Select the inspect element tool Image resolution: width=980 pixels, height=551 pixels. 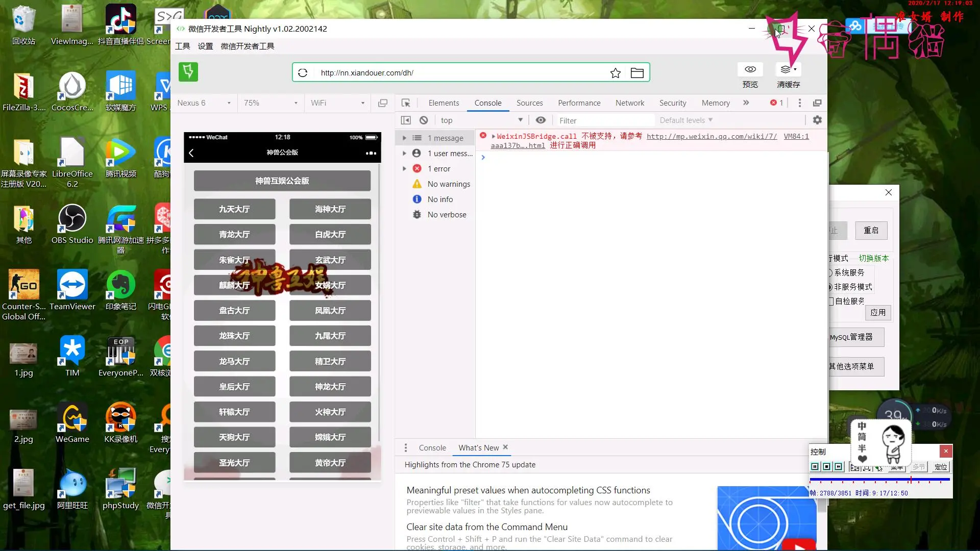coord(406,103)
